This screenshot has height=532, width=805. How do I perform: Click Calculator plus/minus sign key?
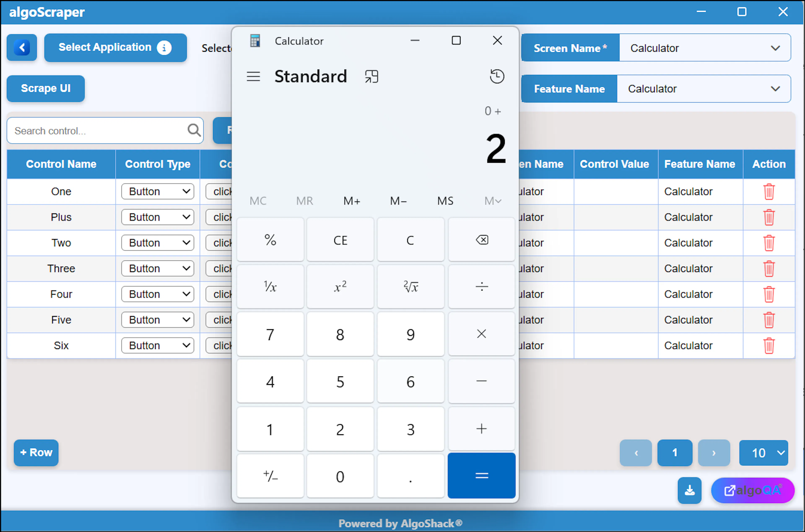click(x=270, y=476)
